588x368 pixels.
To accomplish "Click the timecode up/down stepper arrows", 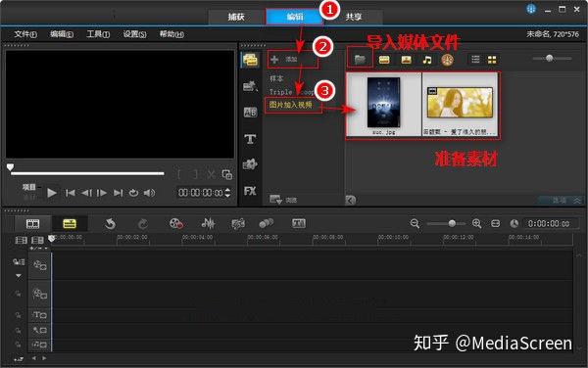I will (227, 193).
